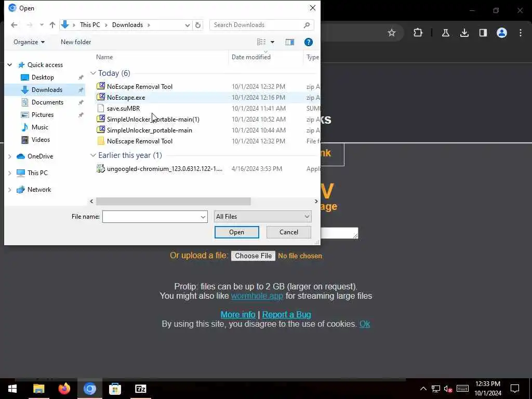Select OneDrive in the navigation pane
532x399 pixels.
[x=40, y=156]
